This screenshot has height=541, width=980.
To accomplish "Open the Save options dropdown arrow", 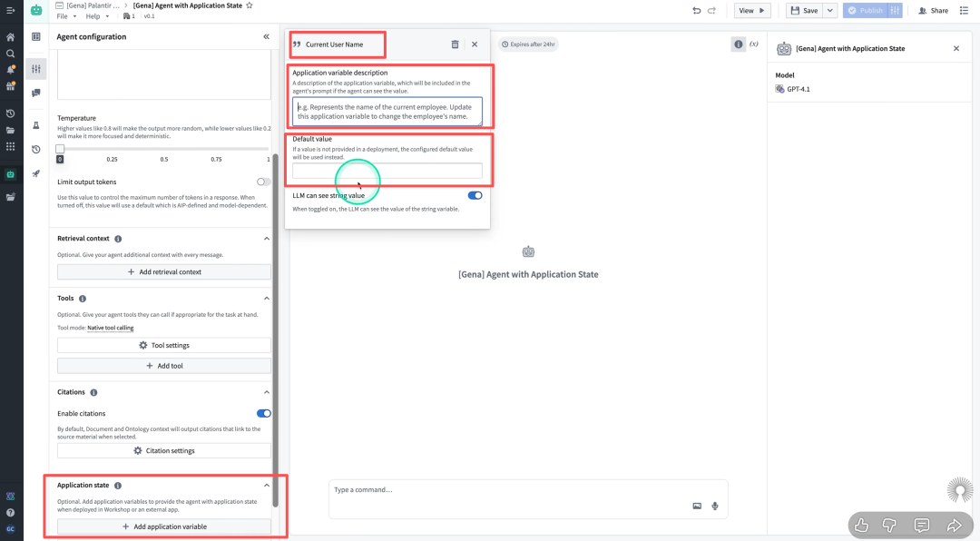I will click(x=830, y=11).
